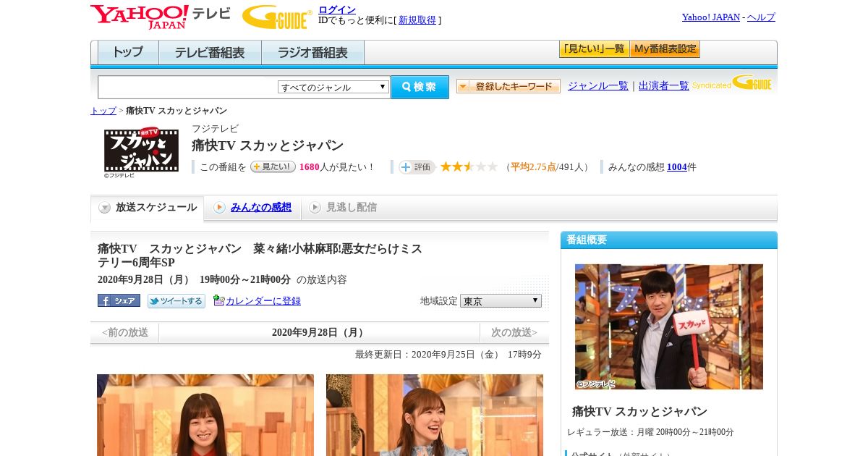Screen dimensions: 868x456
Task: Click the 平均2.75点 rating text
Action: point(533,167)
